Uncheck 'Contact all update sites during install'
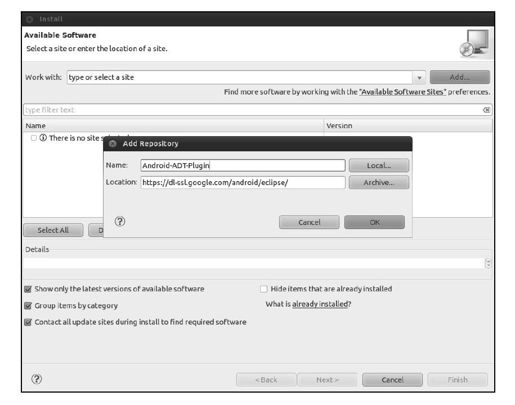The height and width of the screenshot is (405, 515). coord(28,322)
